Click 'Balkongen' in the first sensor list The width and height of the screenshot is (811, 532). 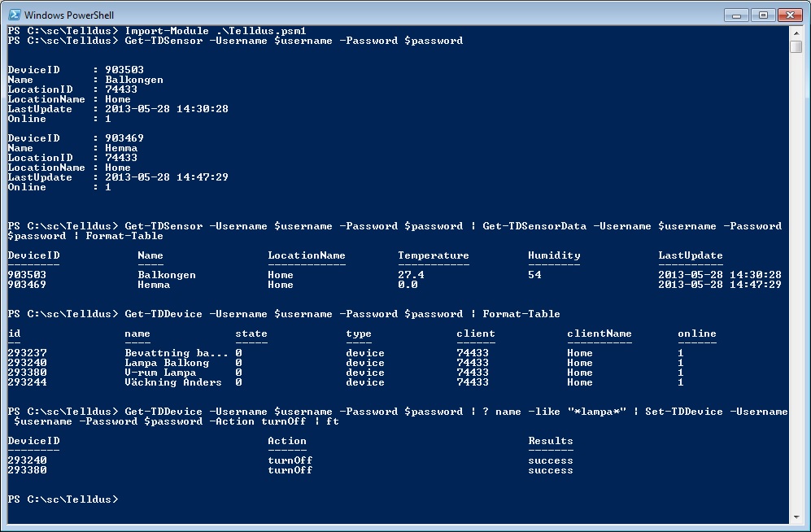[134, 80]
